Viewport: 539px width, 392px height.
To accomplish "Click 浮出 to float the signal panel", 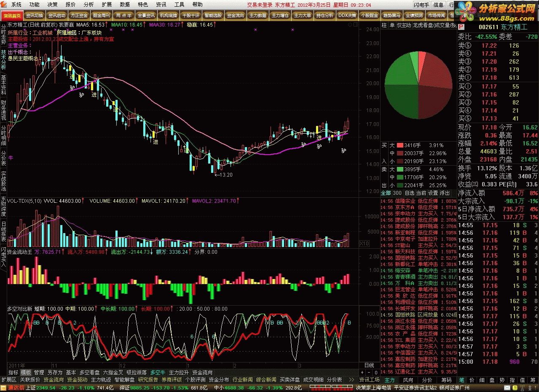I will coord(445,193).
